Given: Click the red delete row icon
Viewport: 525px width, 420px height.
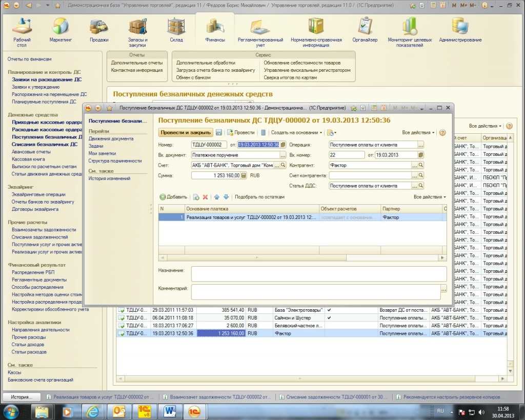Looking at the screenshot, I should coord(205,197).
